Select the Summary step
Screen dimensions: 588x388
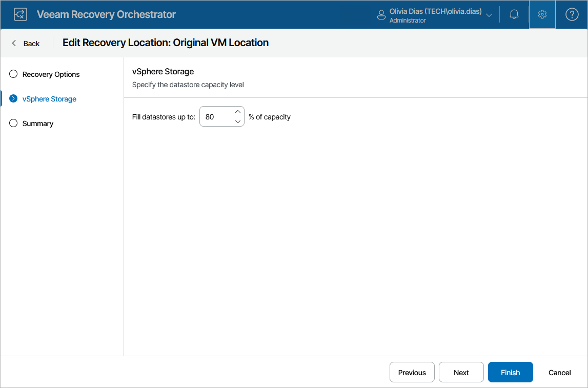coord(38,124)
